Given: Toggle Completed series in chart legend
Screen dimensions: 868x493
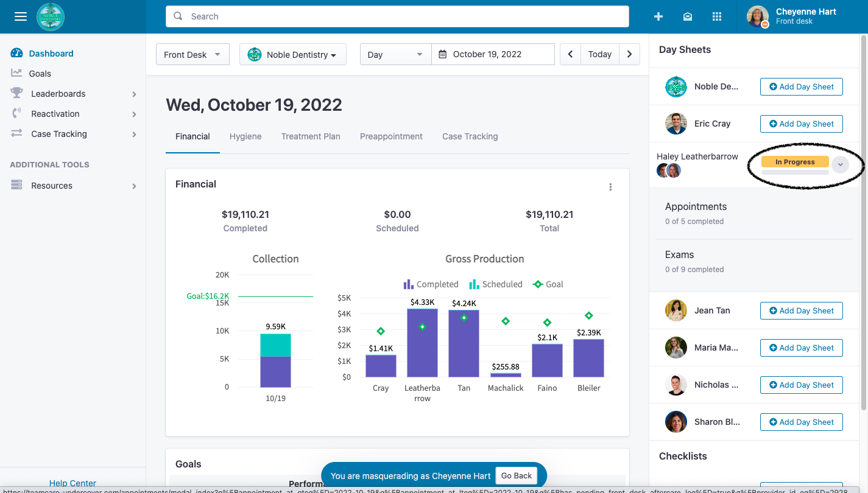Looking at the screenshot, I should pos(431,284).
